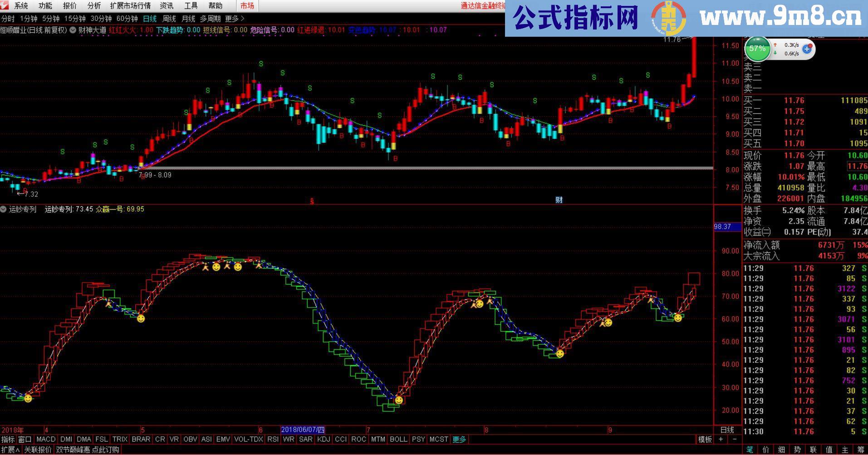Click the 57% green memory ball
Viewport: 868px width, 455px height.
click(x=757, y=49)
